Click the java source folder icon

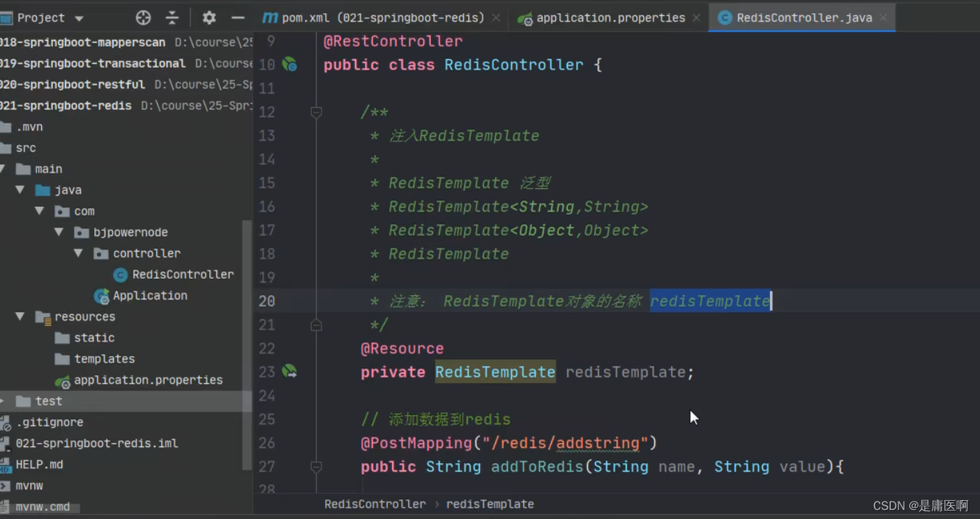[43, 190]
